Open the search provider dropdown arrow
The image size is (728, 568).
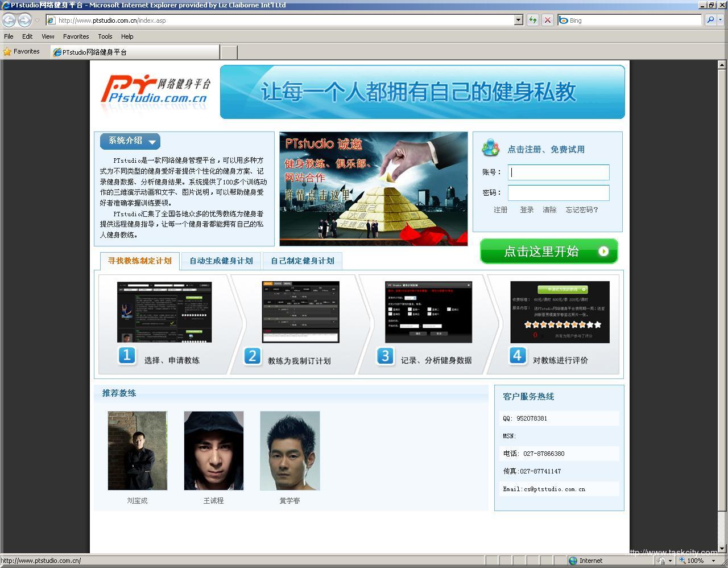(x=720, y=20)
